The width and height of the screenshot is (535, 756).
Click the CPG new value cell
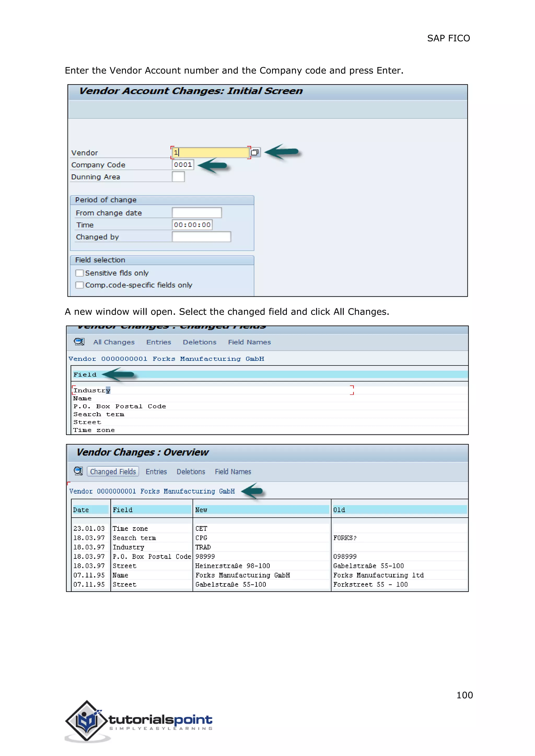click(201, 538)
